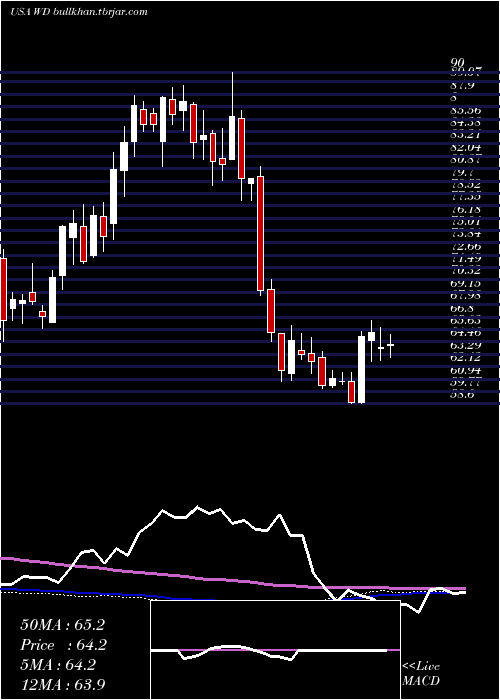Screen dimensions: 500x700
Task: Click the 85.56 price axis label
Action: [465, 110]
